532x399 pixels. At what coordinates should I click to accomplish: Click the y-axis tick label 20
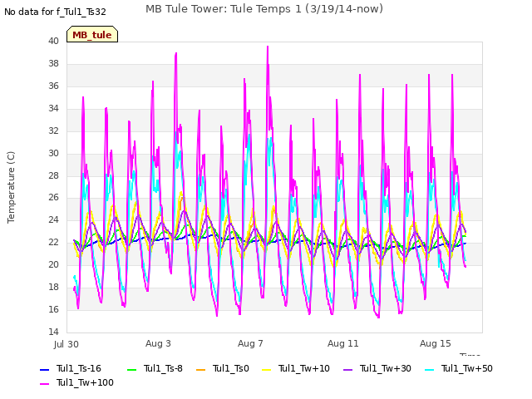click(x=53, y=264)
